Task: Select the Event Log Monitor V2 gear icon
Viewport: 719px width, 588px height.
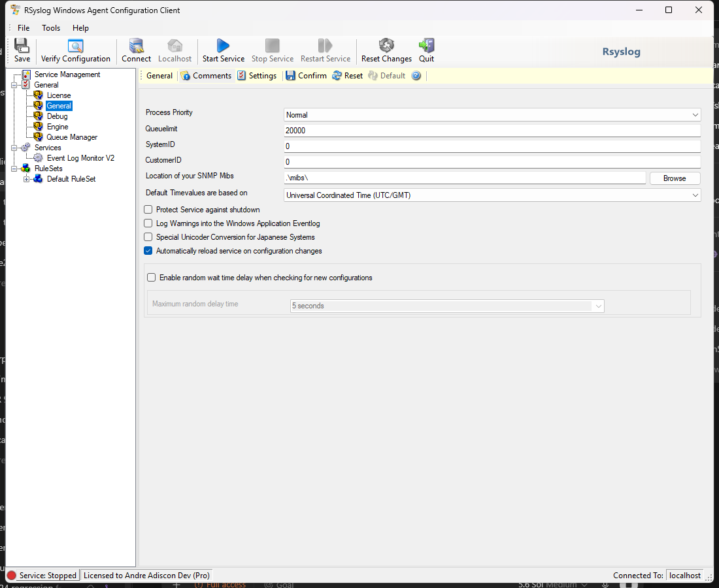Action: 39,158
